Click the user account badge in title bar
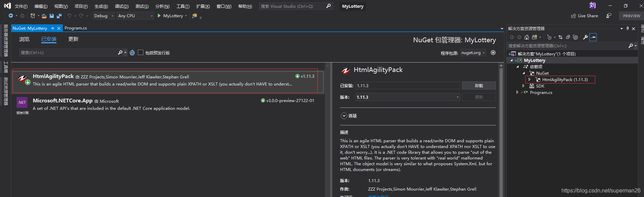 pos(593,5)
